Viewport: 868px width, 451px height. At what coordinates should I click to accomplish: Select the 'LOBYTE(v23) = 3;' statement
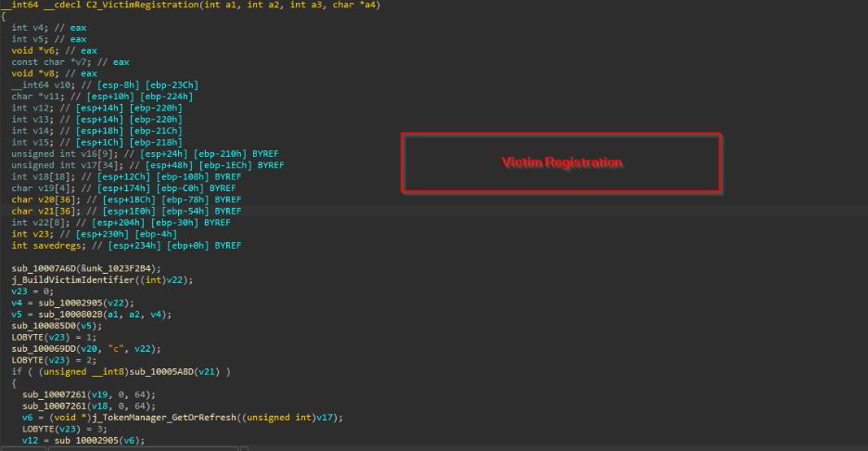(65, 430)
